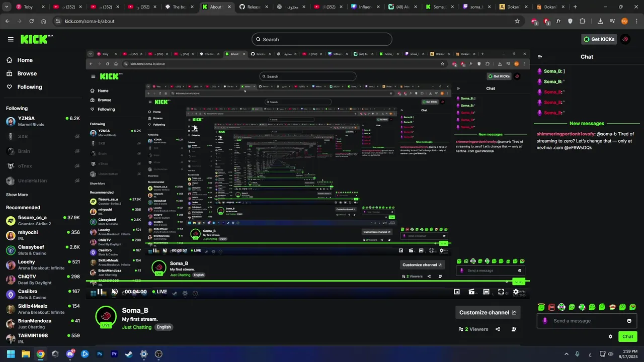The width and height of the screenshot is (644, 362).
Task: Open Loochy recommended channel
Action: (42, 265)
